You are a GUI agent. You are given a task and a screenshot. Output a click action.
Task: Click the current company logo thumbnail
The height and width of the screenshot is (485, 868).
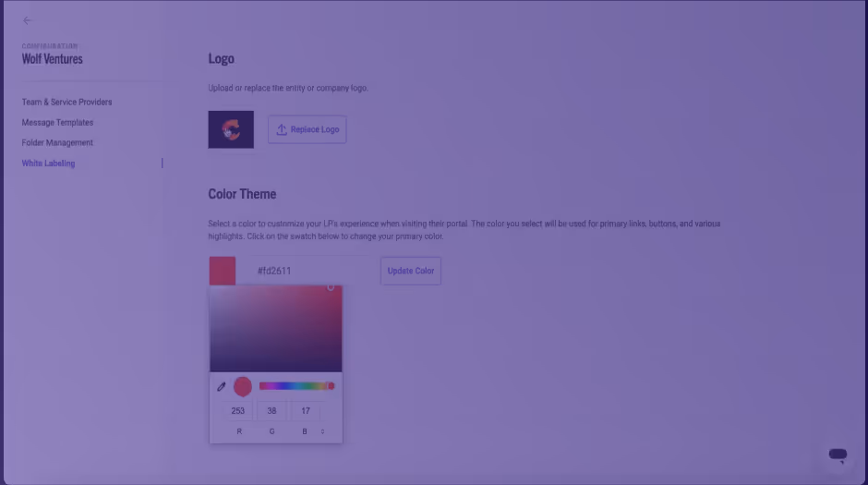pos(231,129)
